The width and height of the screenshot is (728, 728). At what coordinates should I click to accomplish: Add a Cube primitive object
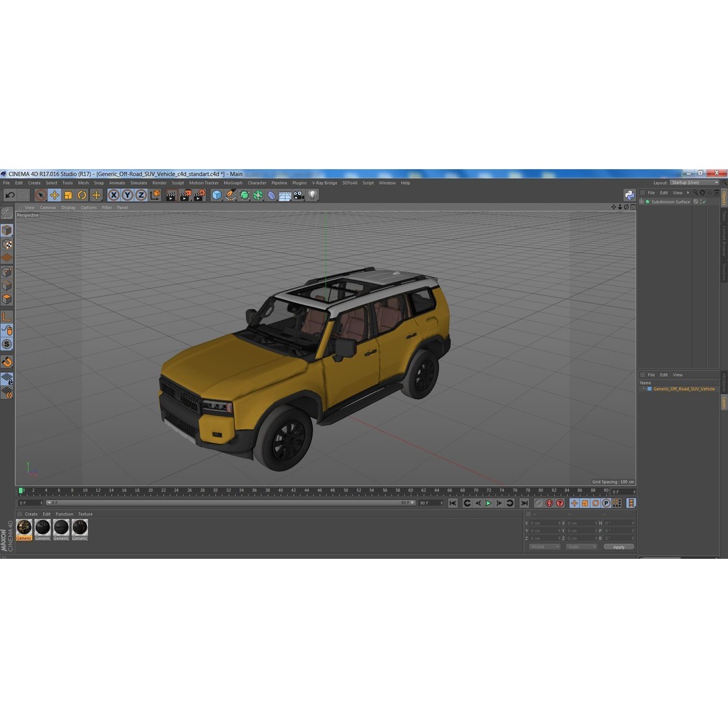point(217,195)
